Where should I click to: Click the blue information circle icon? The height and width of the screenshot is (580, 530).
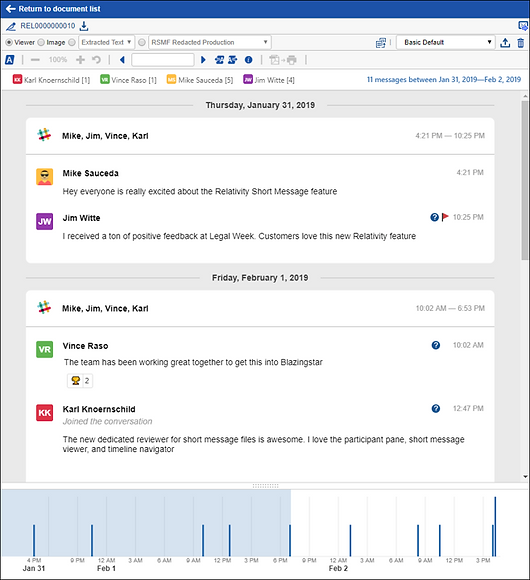coord(249,60)
